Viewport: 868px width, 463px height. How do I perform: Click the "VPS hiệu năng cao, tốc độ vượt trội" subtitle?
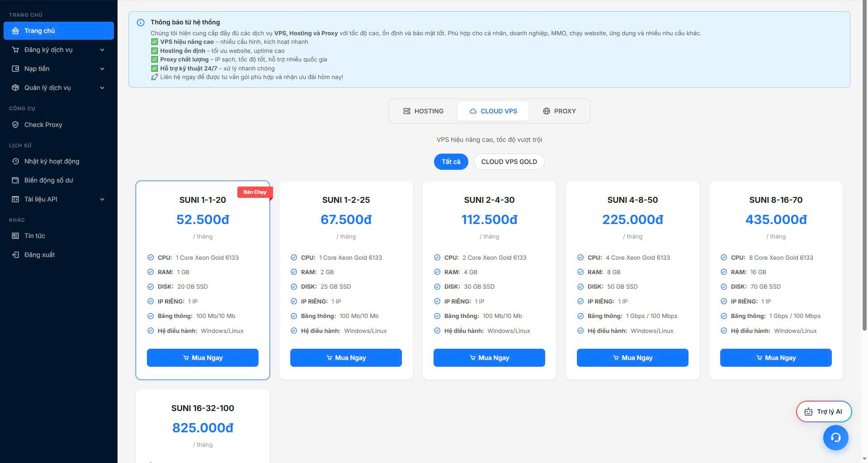point(489,140)
